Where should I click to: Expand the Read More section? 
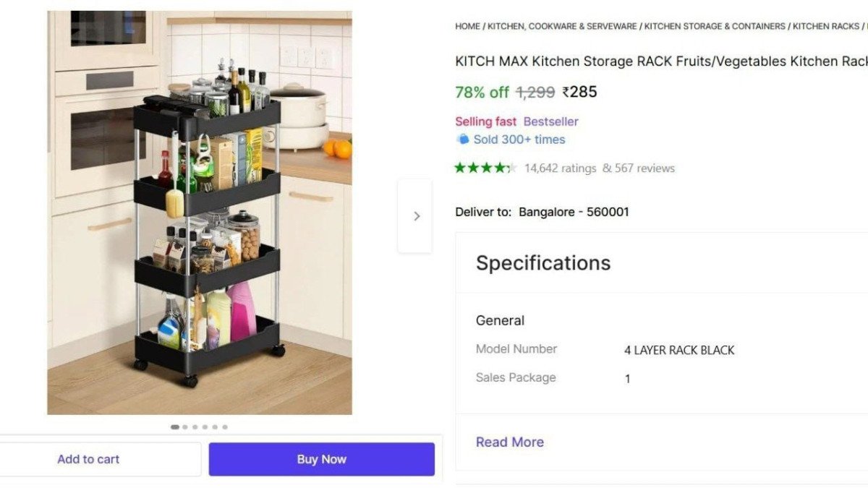point(509,442)
